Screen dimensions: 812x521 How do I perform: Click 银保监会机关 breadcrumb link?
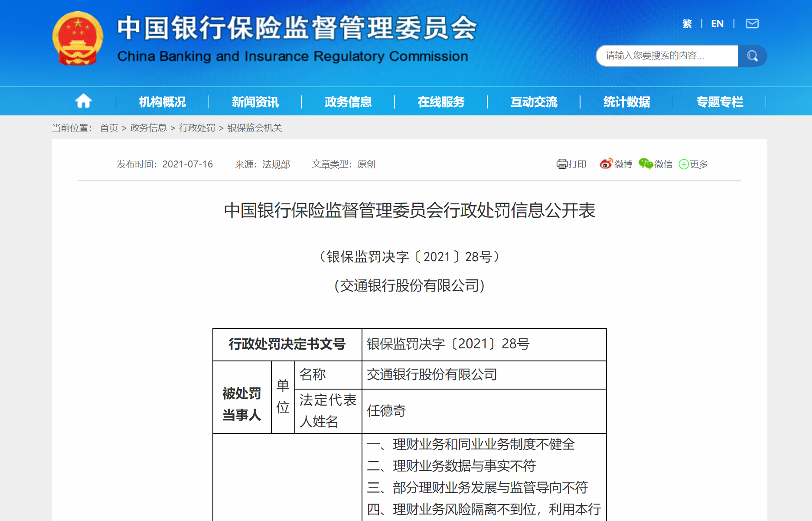click(x=255, y=128)
